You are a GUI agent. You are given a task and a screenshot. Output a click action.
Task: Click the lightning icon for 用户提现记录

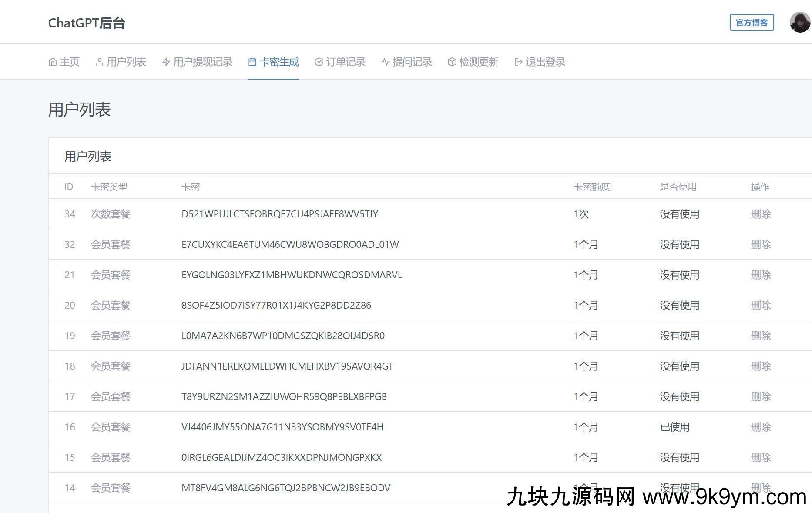click(x=166, y=62)
